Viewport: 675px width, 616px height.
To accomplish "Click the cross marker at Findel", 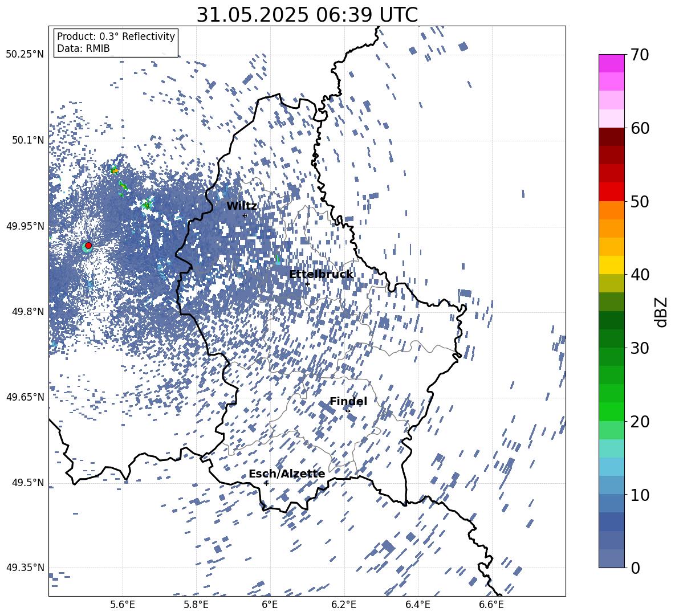I will pos(348,411).
